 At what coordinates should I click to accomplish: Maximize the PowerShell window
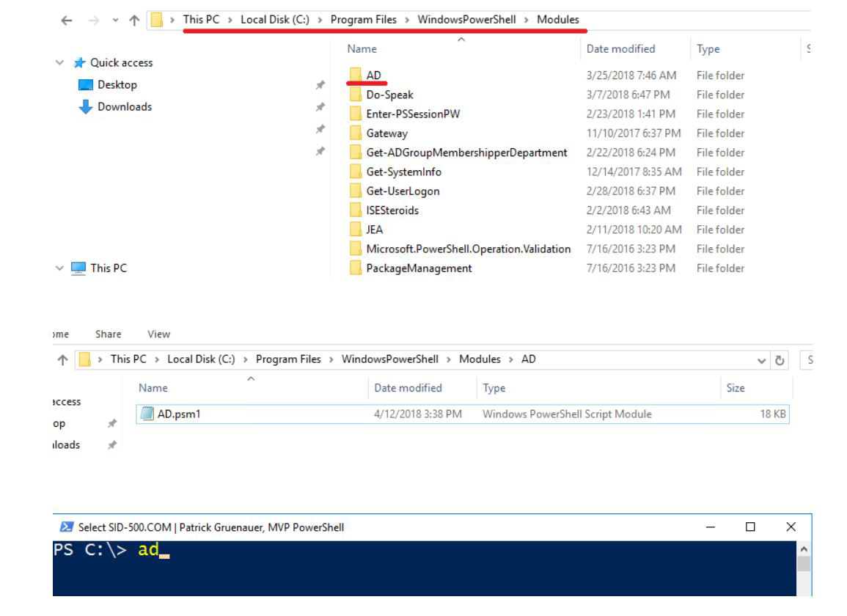tap(750, 527)
